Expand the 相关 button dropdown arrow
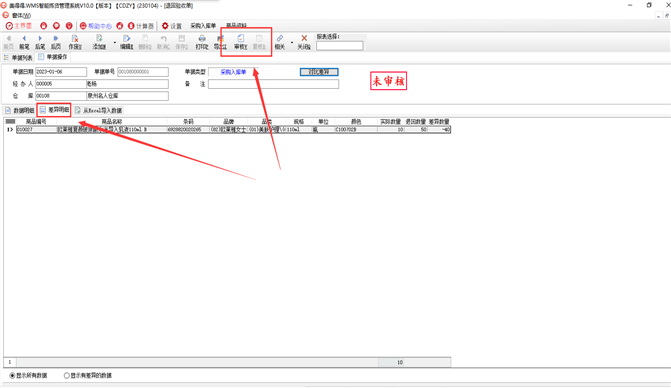The width and height of the screenshot is (671, 388). coord(292,43)
